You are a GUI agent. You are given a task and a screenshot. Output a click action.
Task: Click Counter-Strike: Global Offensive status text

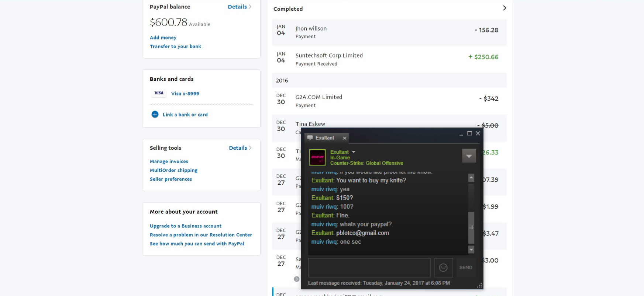(367, 163)
